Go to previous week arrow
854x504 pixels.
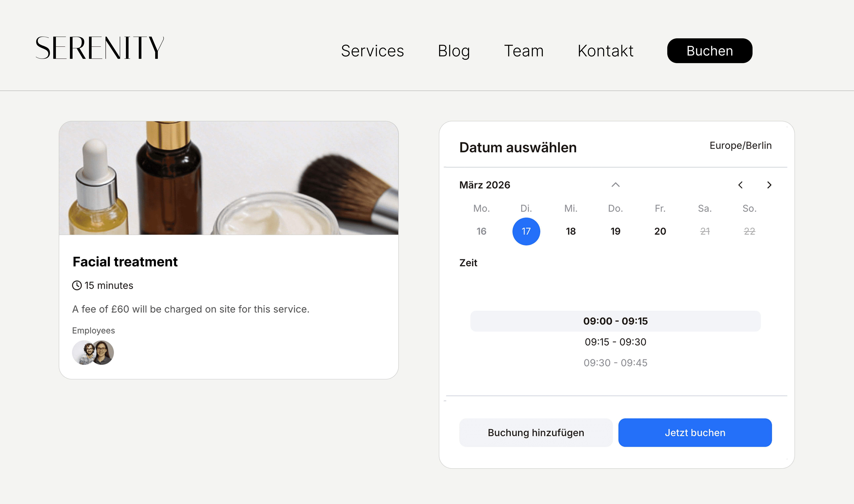pyautogui.click(x=740, y=185)
